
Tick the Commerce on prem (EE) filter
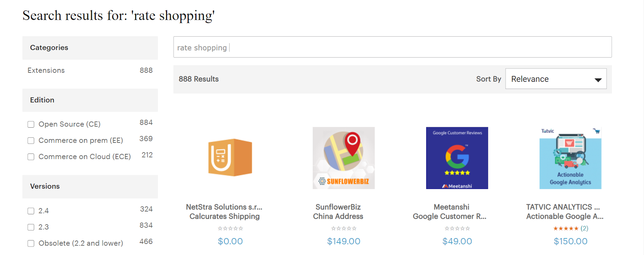[x=31, y=141]
